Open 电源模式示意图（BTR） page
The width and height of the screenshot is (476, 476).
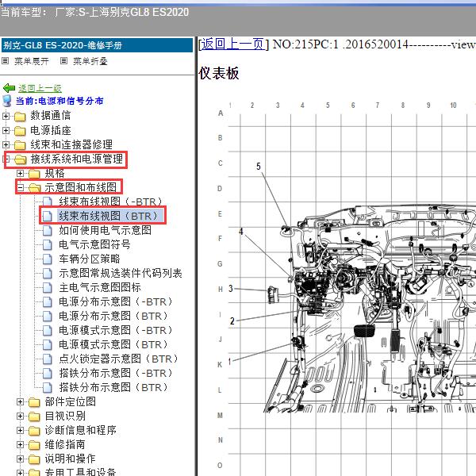click(113, 344)
